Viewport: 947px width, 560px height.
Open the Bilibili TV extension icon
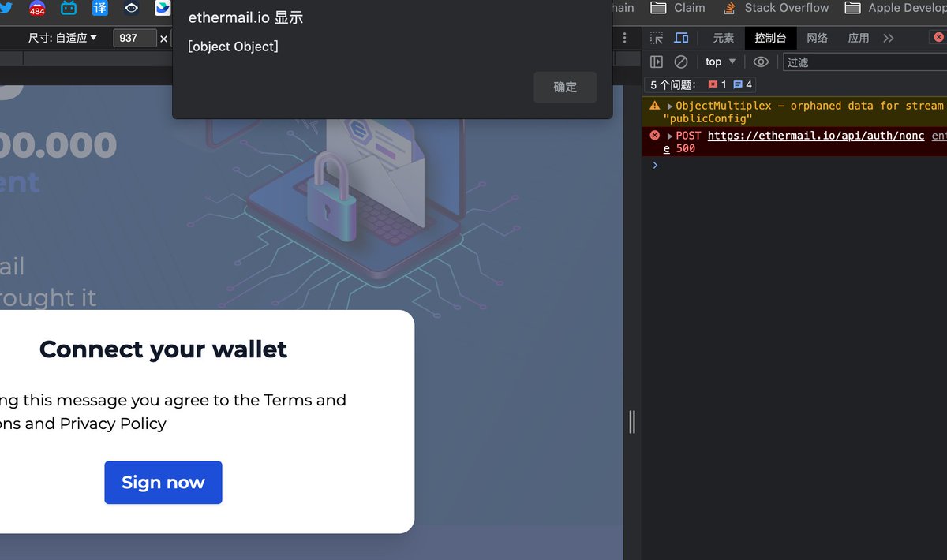pos(69,8)
